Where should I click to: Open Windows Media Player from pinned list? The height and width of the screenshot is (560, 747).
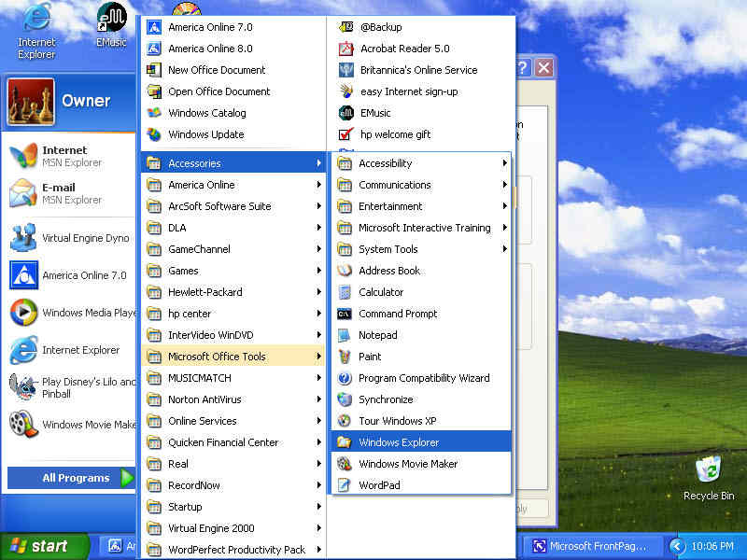pyautogui.click(x=73, y=313)
